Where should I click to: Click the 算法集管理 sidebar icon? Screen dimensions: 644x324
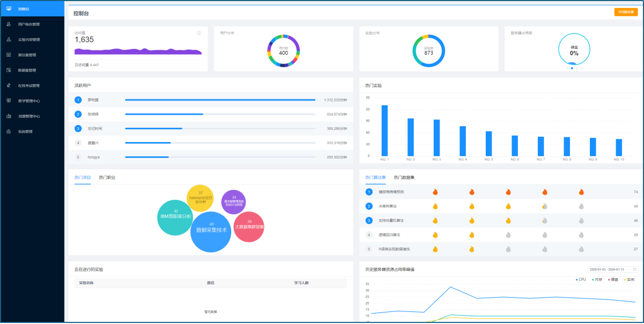coord(8,55)
